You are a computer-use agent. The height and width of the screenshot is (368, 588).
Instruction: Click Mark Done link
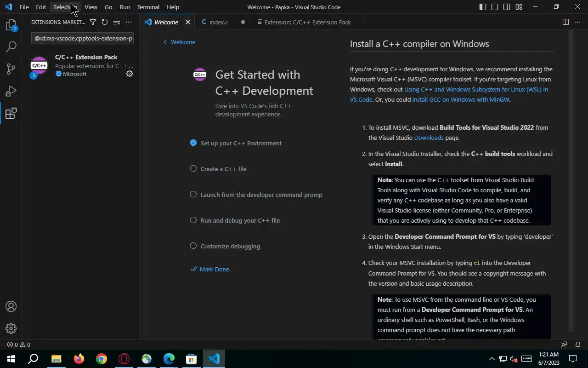pos(210,269)
